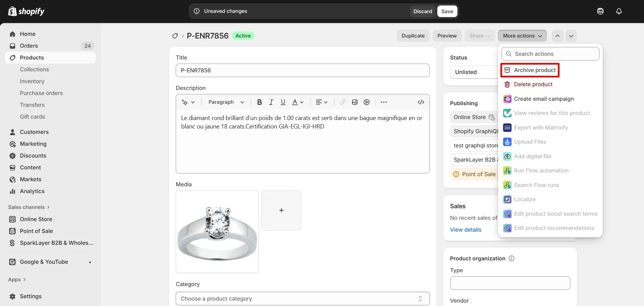Insert an image into the description
The image size is (644, 306).
coord(354,102)
